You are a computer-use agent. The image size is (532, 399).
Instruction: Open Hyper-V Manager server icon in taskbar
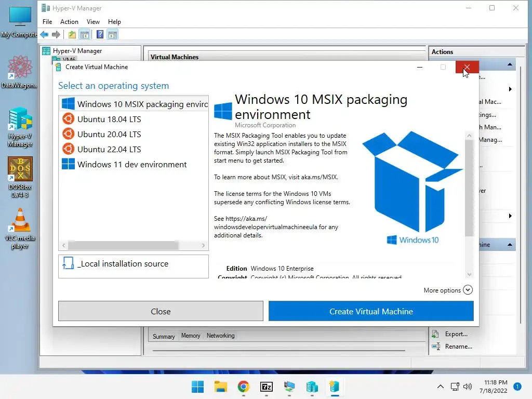[x=312, y=387]
